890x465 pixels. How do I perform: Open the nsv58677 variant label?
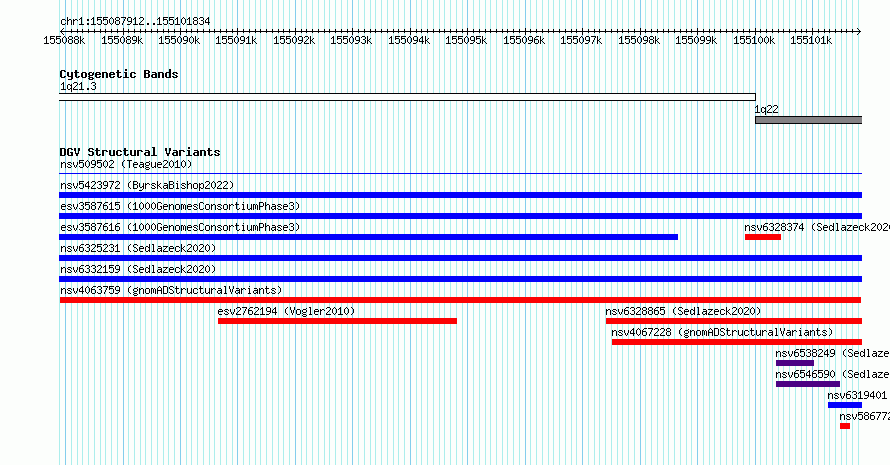(864, 416)
